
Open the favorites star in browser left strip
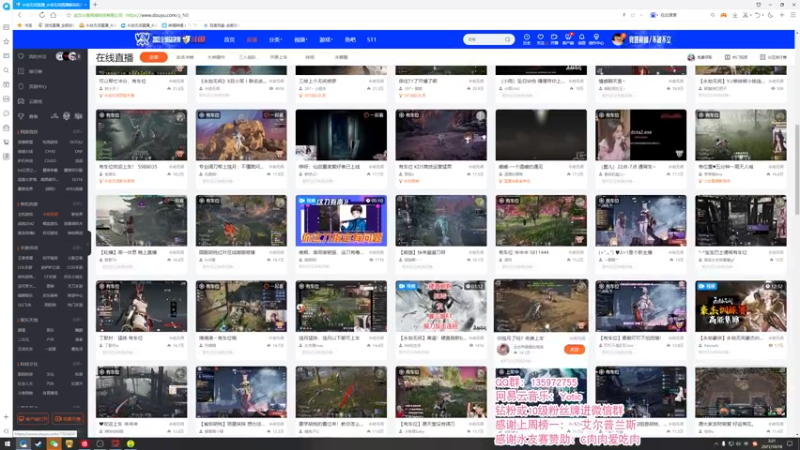(x=6, y=41)
